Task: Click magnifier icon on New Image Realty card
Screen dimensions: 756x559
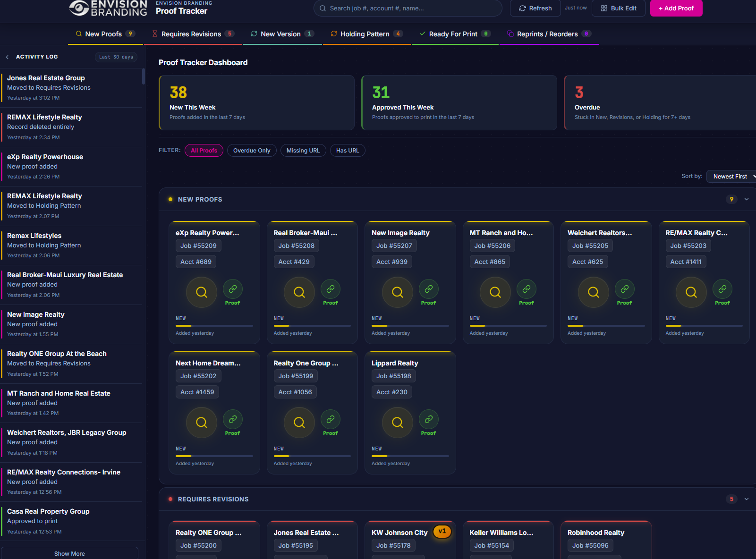Action: (398, 292)
